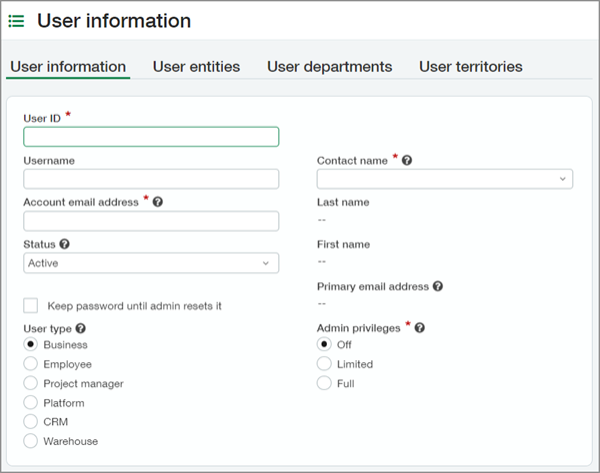Image resolution: width=600 pixels, height=473 pixels.
Task: Enable Keep password until admin resets it
Action: coord(31,305)
